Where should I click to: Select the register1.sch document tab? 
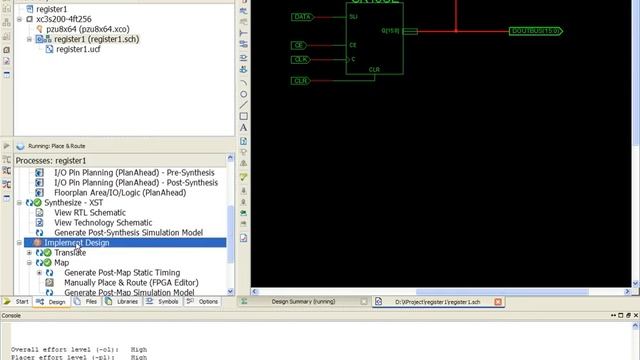(437, 302)
